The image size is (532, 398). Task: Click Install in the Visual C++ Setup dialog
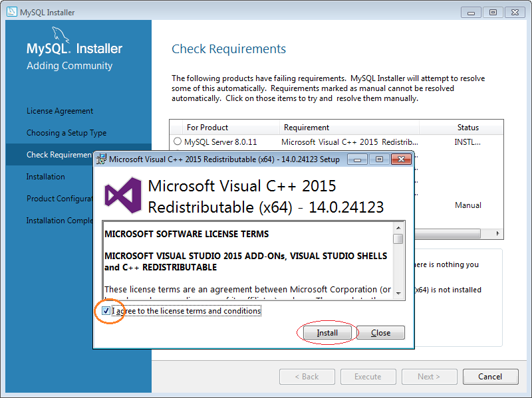pos(327,333)
